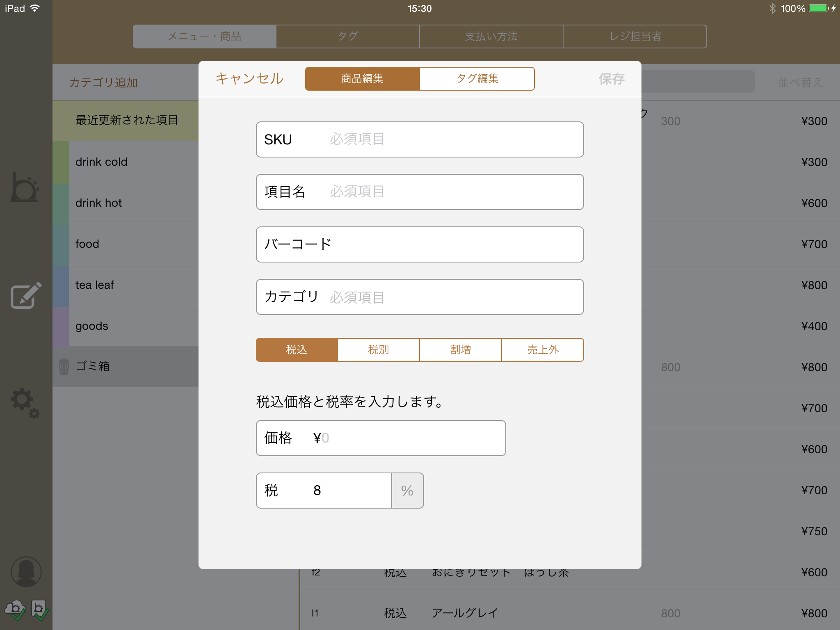Viewport: 840px width, 630px height.
Task: Select the 売上外 option
Action: pyautogui.click(x=543, y=350)
